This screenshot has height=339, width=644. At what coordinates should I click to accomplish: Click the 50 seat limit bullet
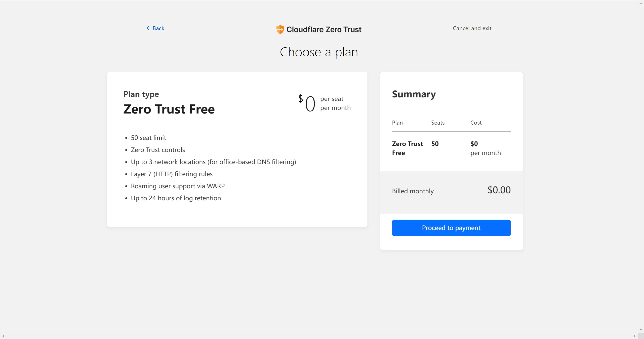[x=148, y=138]
